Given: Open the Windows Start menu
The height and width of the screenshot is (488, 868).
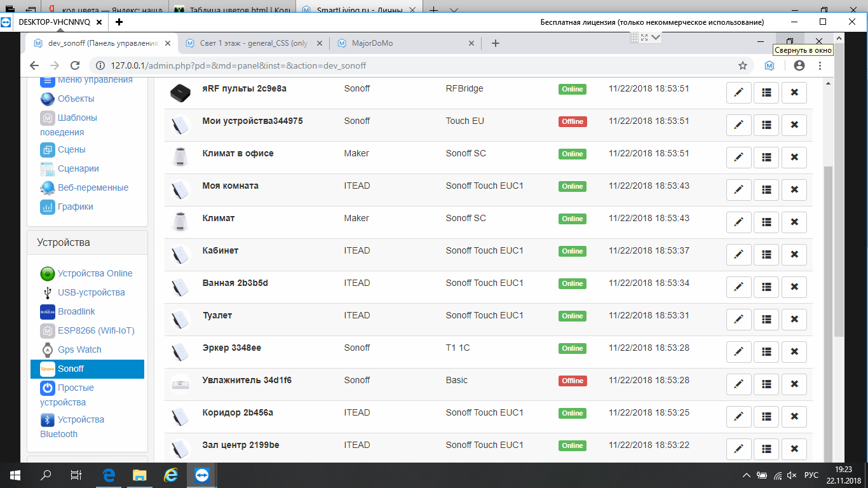Looking at the screenshot, I should 14,475.
